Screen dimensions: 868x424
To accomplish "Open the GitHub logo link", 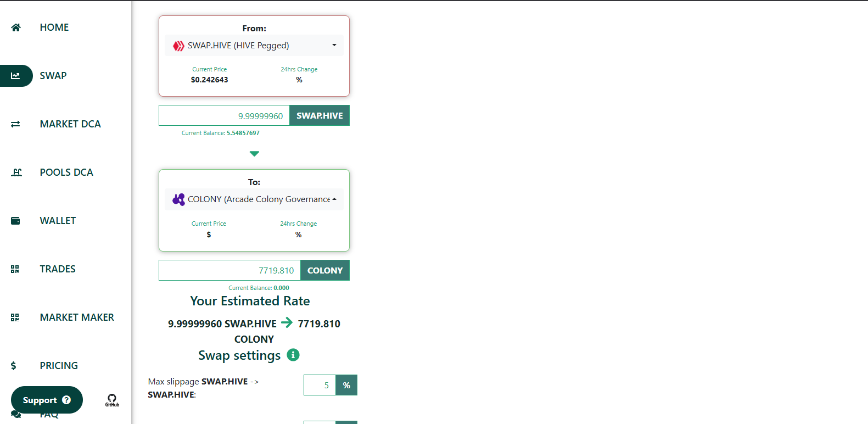I will coord(112,400).
